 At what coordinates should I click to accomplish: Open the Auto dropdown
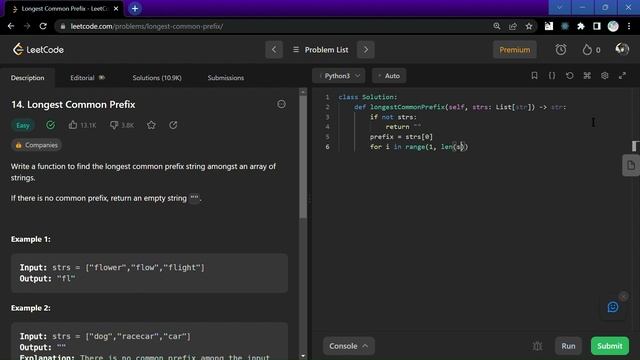(x=389, y=76)
